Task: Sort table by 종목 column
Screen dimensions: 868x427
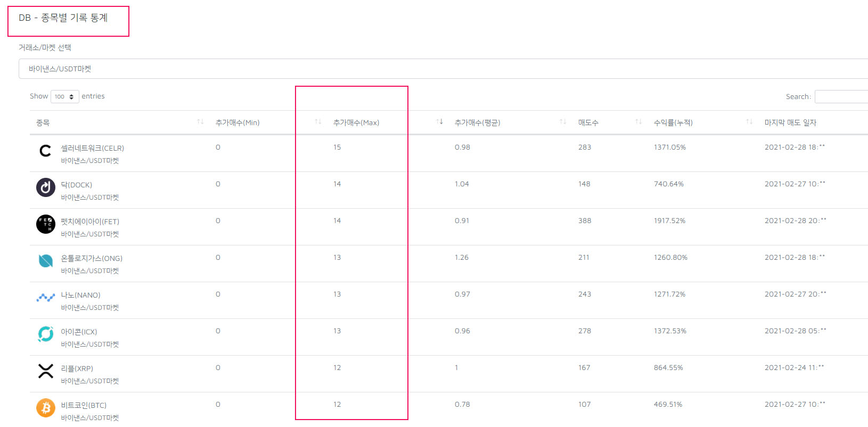Action: point(43,123)
